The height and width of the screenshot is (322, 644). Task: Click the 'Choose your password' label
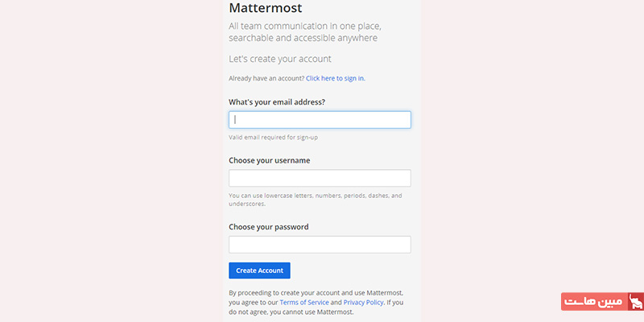pos(268,227)
